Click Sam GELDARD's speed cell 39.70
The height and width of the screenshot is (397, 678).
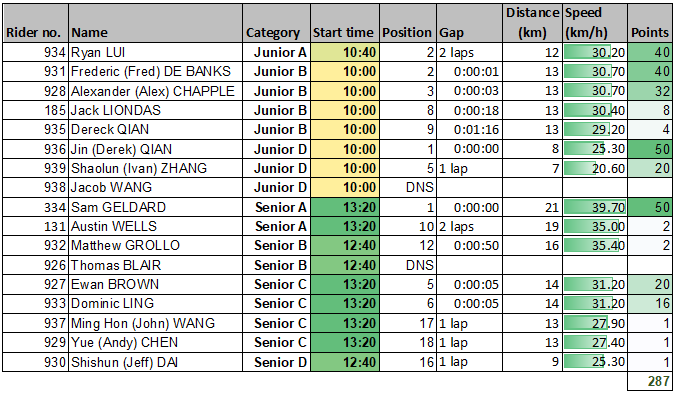tap(595, 207)
